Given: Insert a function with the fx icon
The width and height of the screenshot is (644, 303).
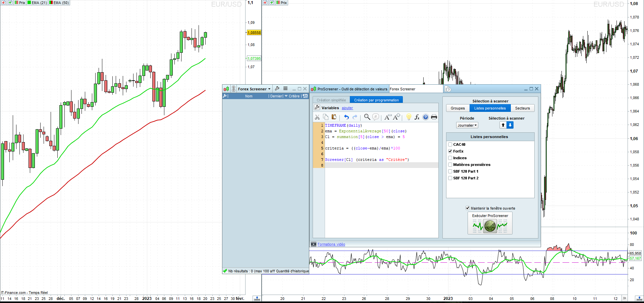Looking at the screenshot, I should [417, 117].
